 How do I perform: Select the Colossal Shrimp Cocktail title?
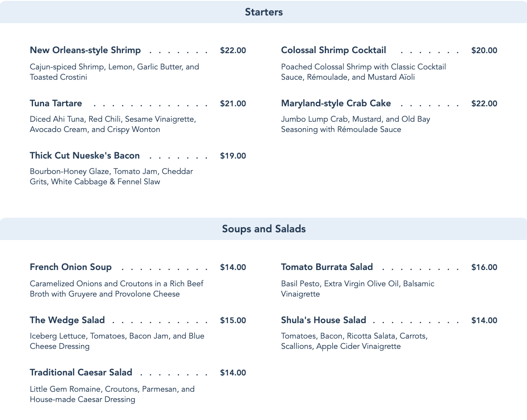click(333, 50)
